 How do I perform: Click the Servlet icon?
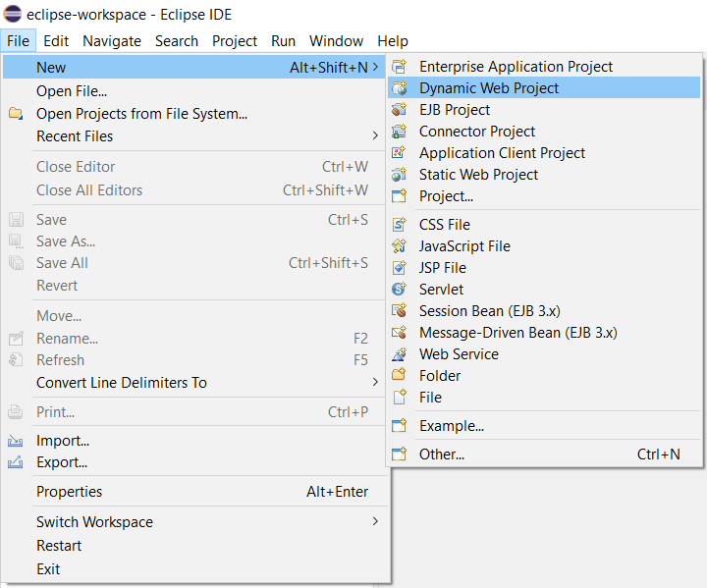[399, 290]
